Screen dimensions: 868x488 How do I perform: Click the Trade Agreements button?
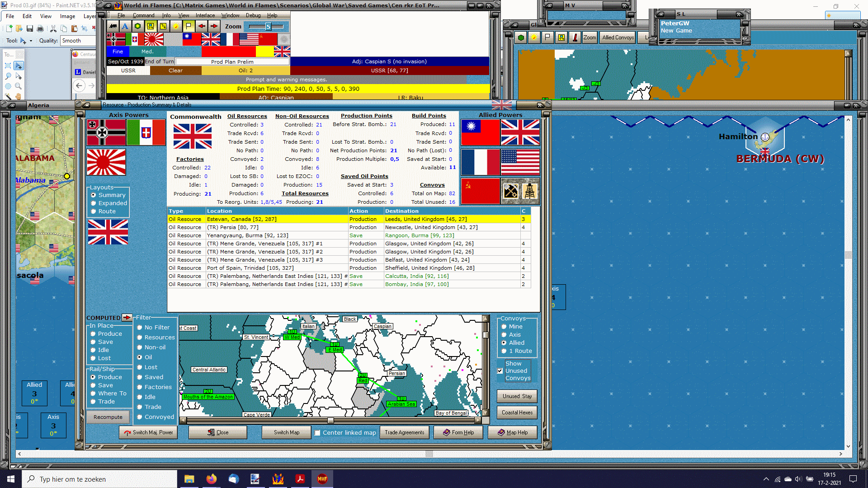point(404,432)
